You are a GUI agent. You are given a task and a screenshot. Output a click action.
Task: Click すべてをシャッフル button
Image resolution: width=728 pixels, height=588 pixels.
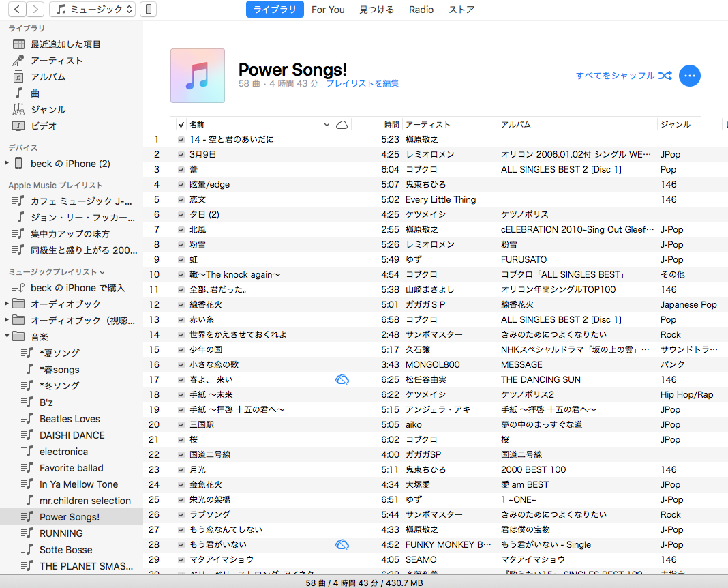(x=615, y=76)
